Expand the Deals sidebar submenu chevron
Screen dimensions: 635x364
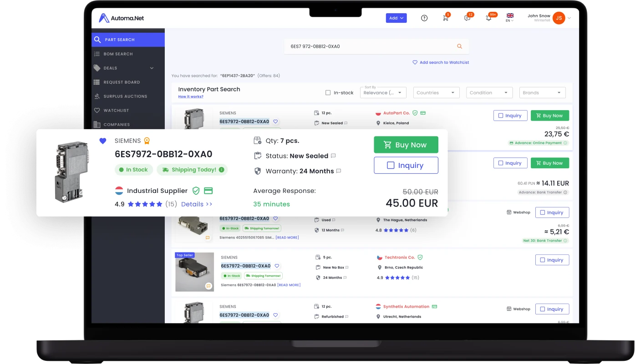click(x=152, y=68)
